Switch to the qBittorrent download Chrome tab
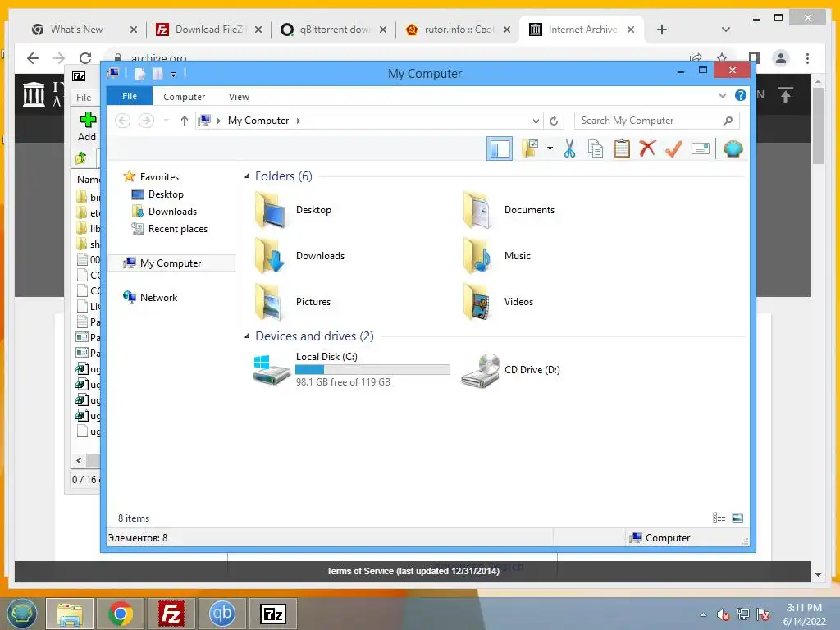 (333, 30)
